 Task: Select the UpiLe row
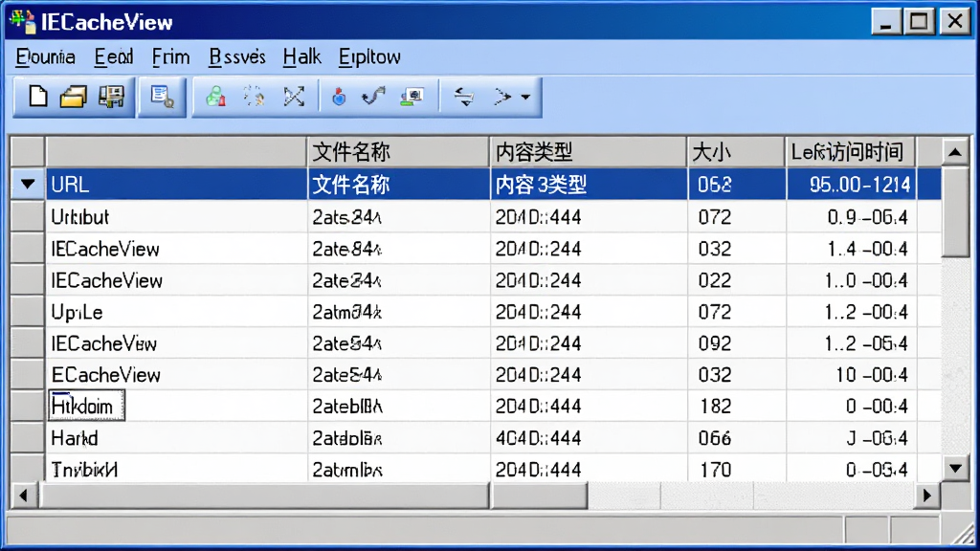point(494,312)
